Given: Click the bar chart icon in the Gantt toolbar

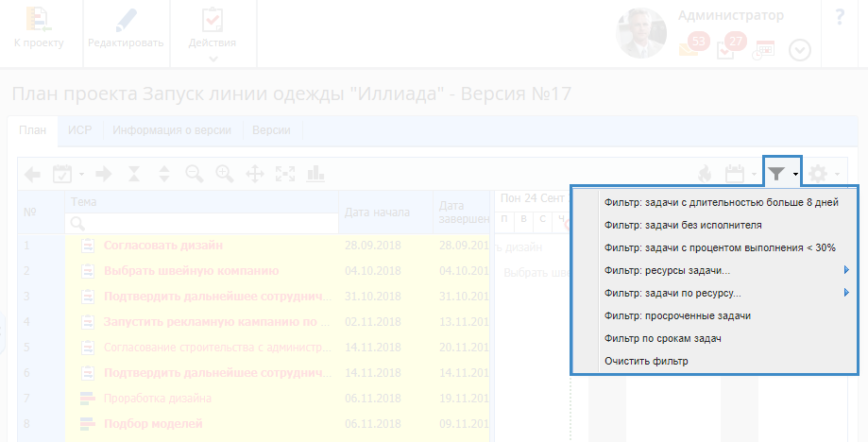Looking at the screenshot, I should pos(315,174).
